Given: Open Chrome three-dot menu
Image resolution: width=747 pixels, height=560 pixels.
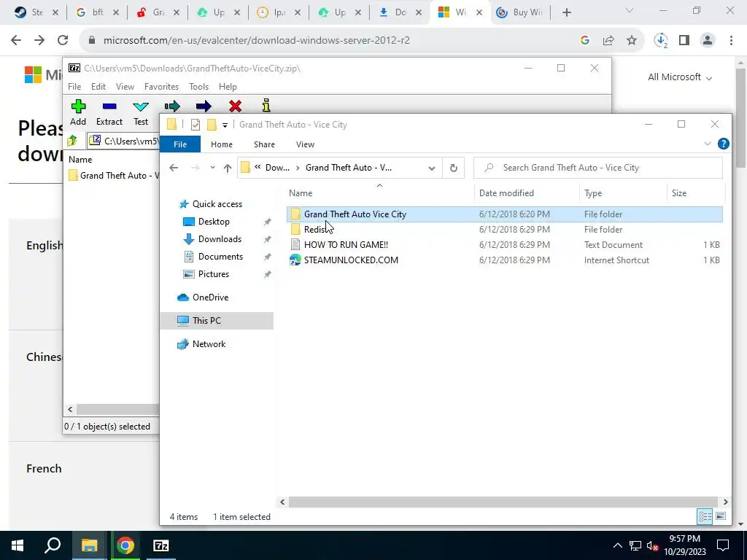Looking at the screenshot, I should coord(731,41).
